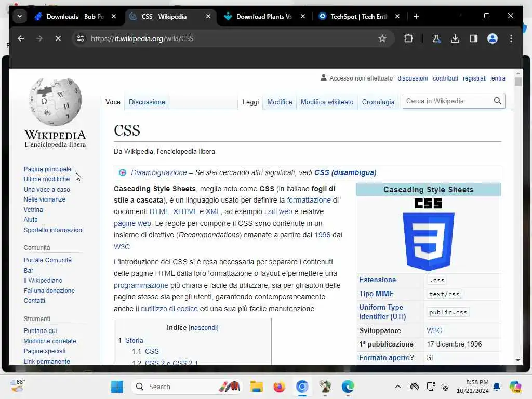Switch to the Download Plants Vs tab

coord(264,16)
